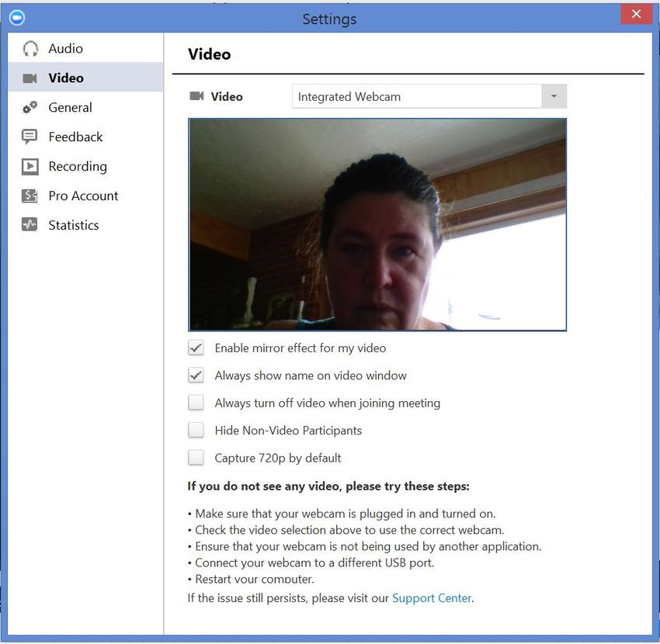Switch to Recording settings
The image size is (660, 644).
85,166
